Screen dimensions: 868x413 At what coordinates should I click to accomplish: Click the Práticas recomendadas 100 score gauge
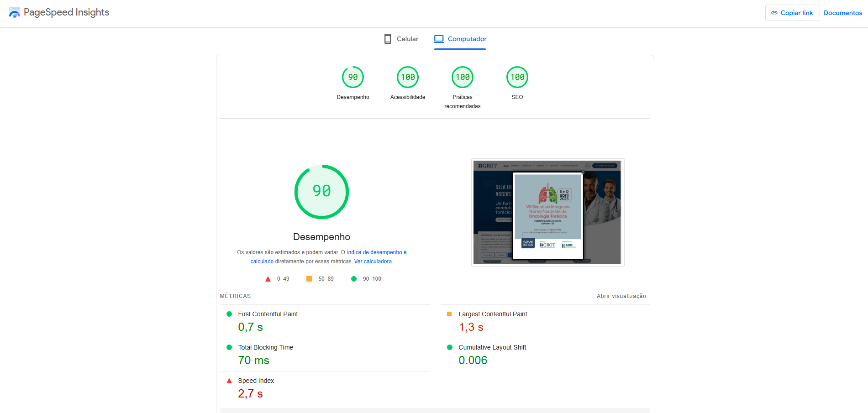pyautogui.click(x=462, y=77)
